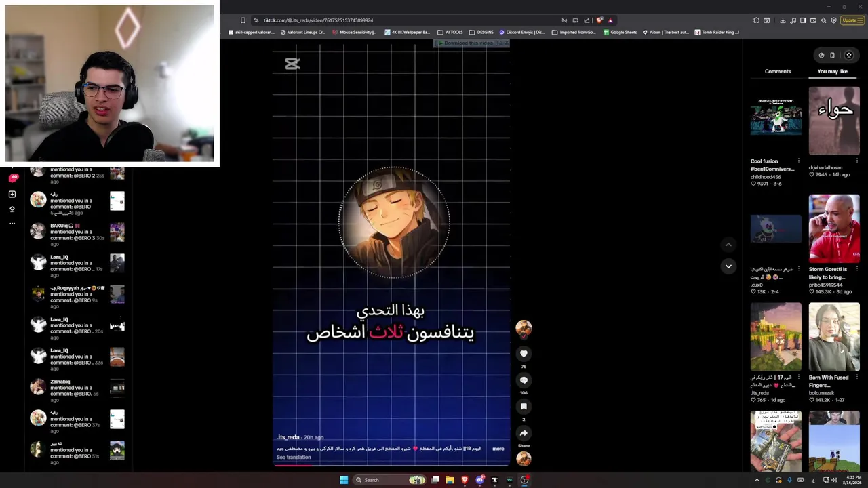Open comments via the speech bubble icon
This screenshot has width=868, height=488.
(x=524, y=380)
